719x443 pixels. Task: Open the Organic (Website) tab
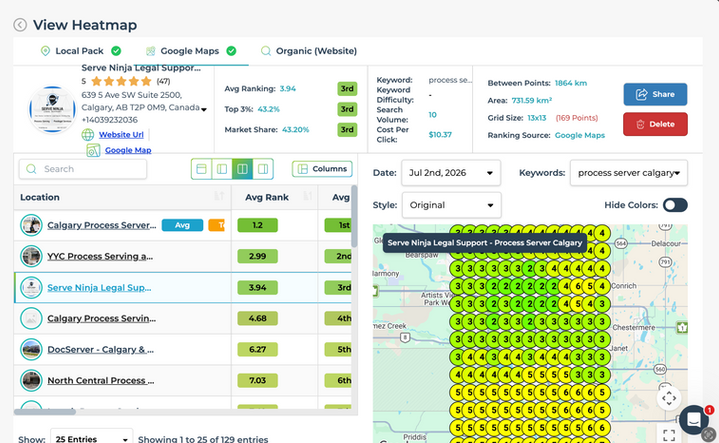309,51
